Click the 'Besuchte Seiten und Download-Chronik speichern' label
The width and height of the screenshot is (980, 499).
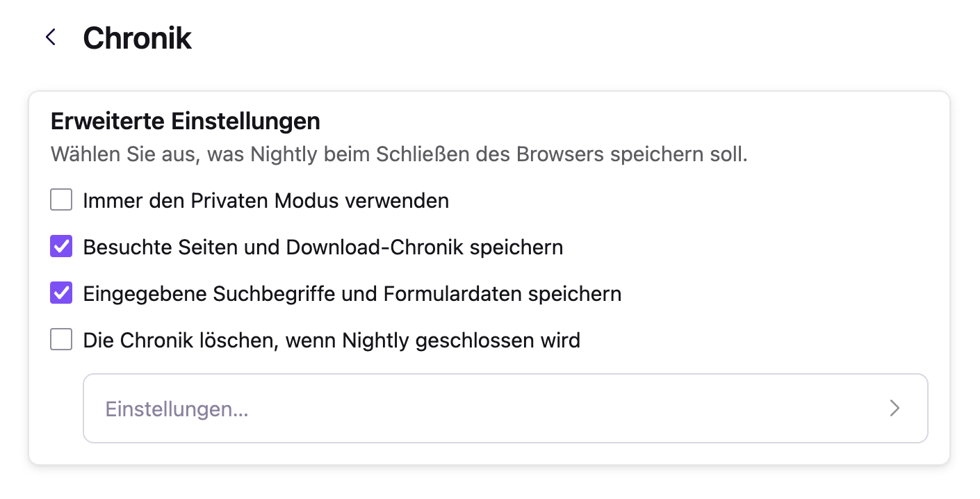coord(322,247)
